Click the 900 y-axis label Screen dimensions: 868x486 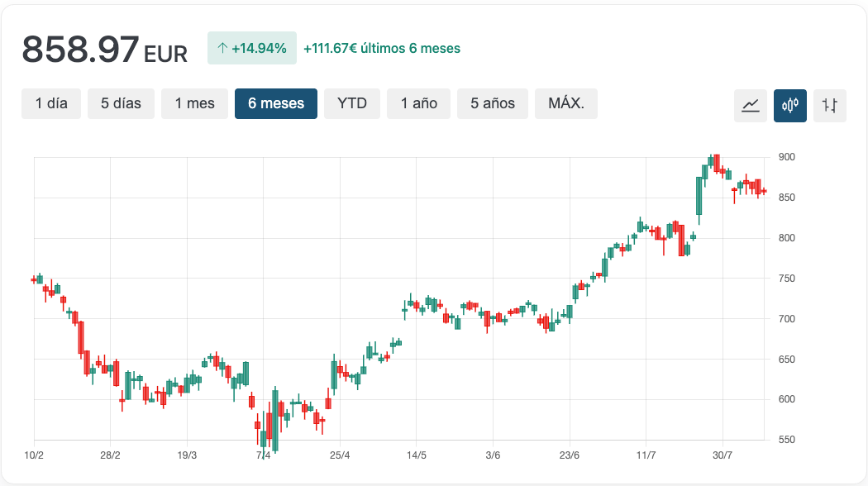pyautogui.click(x=787, y=157)
